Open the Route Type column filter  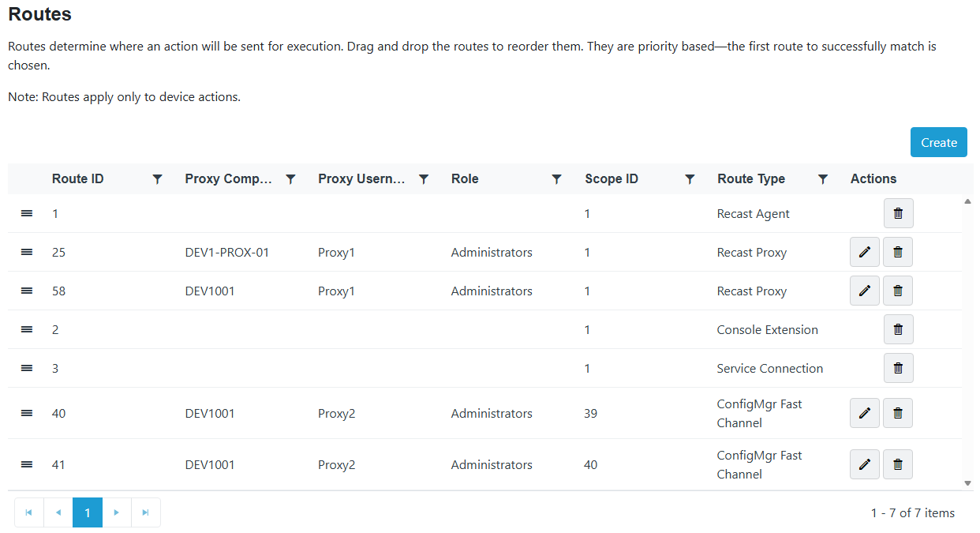[x=823, y=179]
